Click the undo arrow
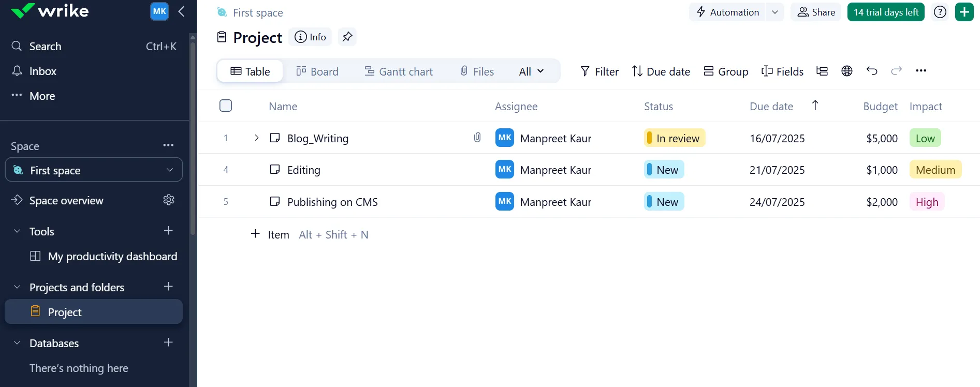The height and width of the screenshot is (387, 980). pos(872,70)
